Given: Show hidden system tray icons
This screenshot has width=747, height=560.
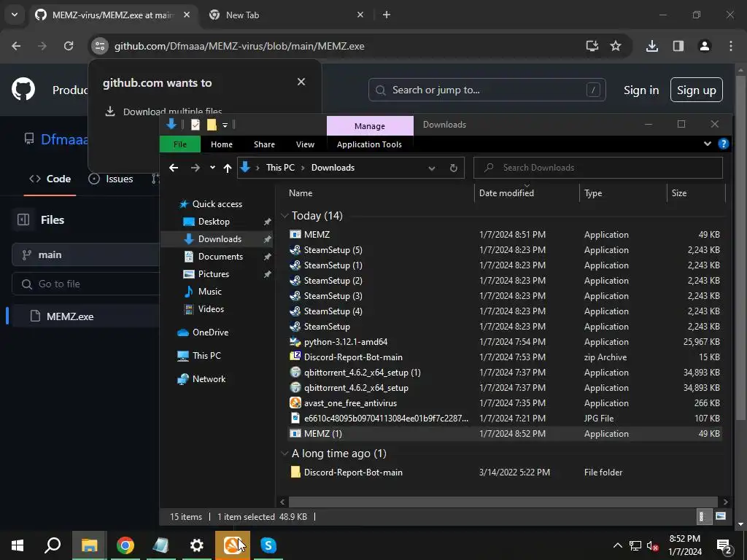Looking at the screenshot, I should pos(617,545).
